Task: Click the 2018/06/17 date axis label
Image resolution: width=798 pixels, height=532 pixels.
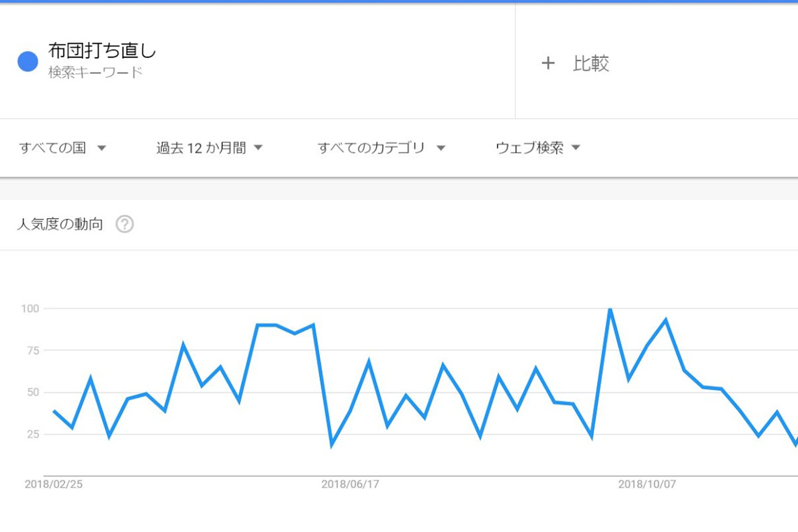Action: click(350, 484)
